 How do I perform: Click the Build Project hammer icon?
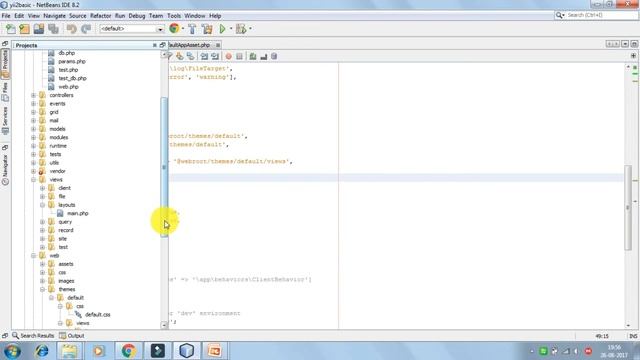pos(192,29)
